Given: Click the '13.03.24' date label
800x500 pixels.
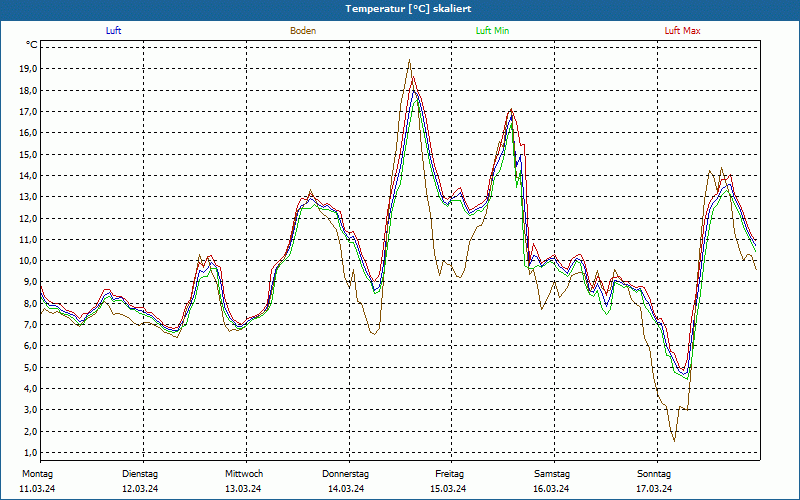Looking at the screenshot, I should [243, 489].
